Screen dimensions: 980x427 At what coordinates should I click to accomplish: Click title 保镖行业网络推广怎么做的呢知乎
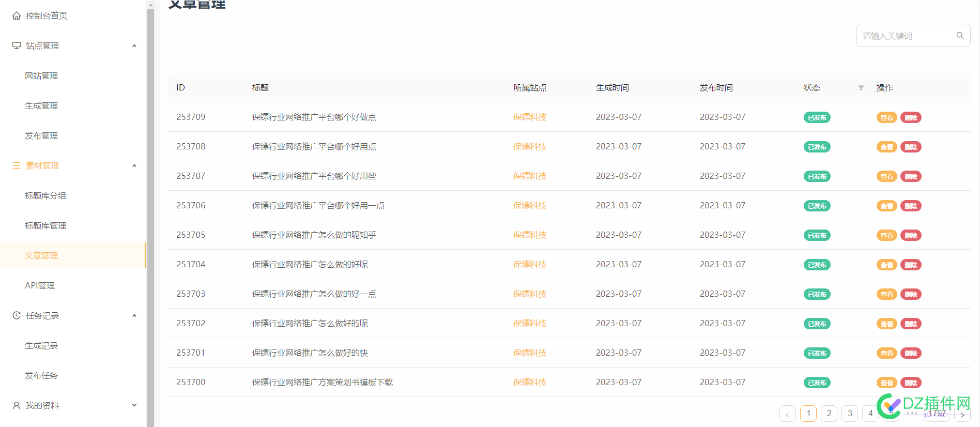pyautogui.click(x=314, y=235)
